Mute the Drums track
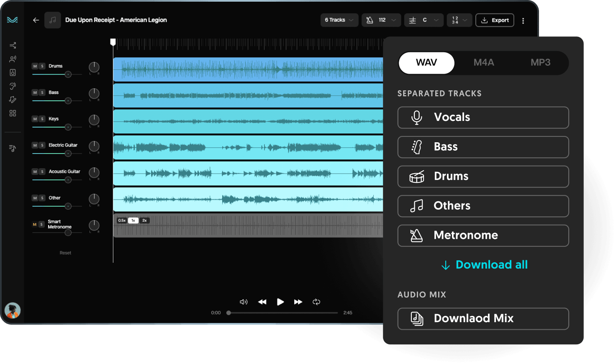616x364 pixels. (34, 66)
